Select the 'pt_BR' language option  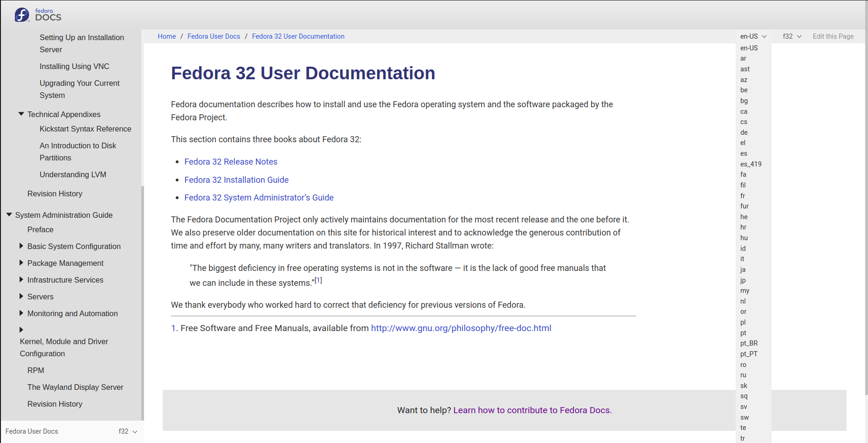[749, 343]
